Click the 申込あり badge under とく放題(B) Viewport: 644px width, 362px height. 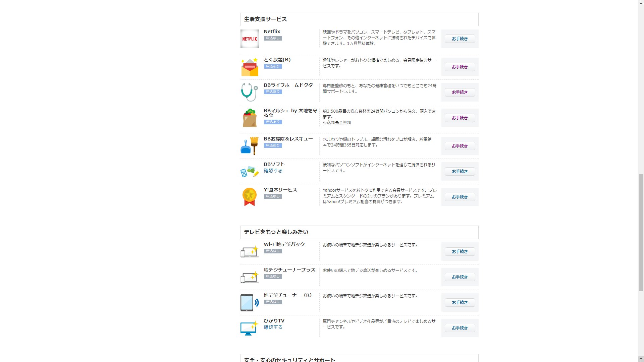coord(273,66)
